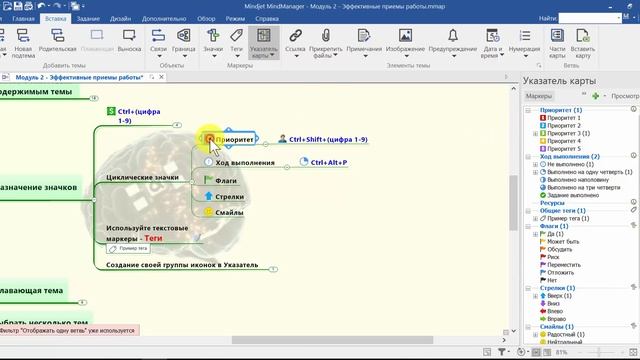Collapse the Флаги (1) group
The image size is (640, 360).
pos(528,227)
